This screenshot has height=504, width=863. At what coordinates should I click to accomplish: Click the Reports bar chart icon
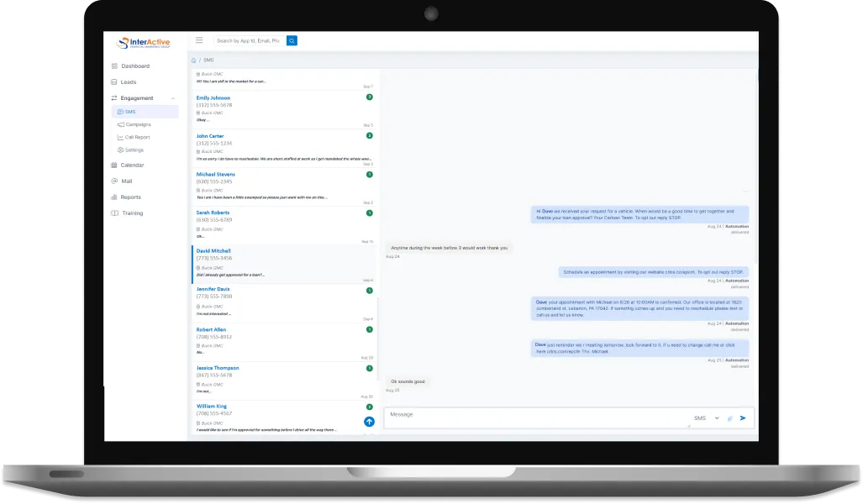[x=114, y=197]
